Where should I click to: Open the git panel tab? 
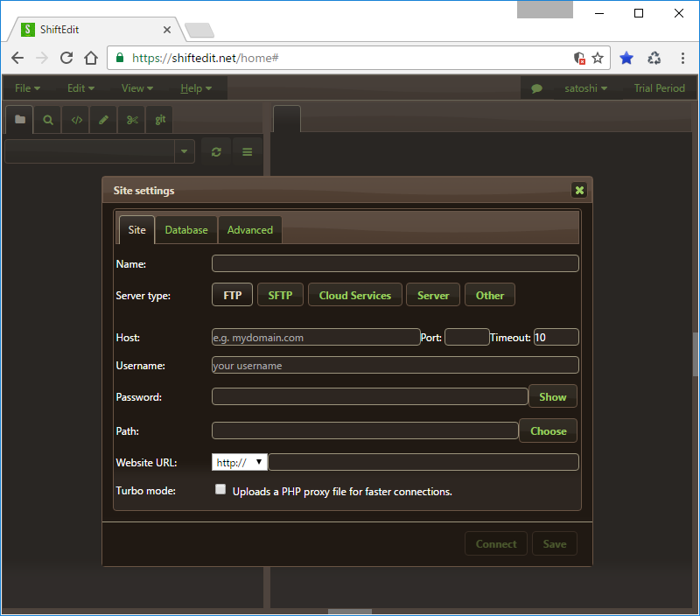coord(160,120)
